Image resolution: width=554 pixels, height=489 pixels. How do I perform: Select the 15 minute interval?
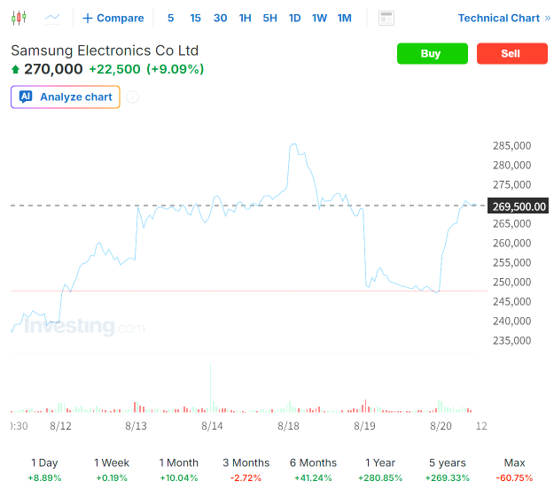195,18
